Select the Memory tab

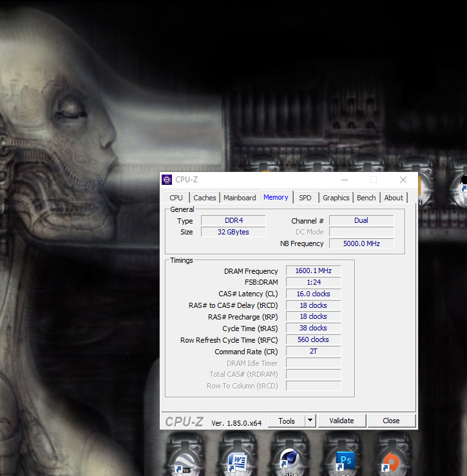click(276, 197)
